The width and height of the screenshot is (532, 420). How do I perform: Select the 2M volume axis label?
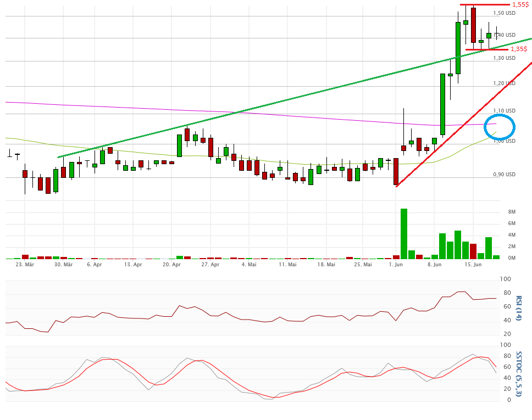(511, 247)
